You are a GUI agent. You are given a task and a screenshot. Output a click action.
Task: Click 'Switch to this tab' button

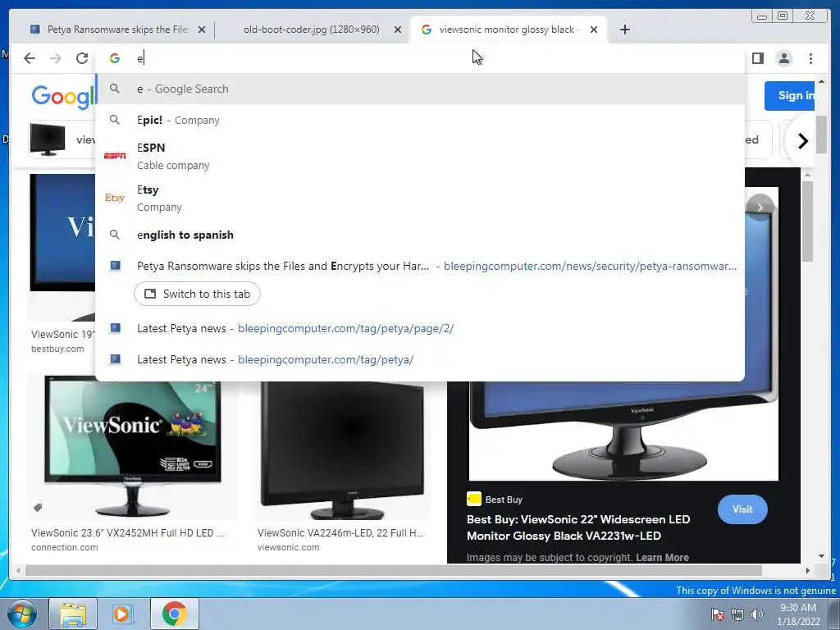tap(197, 294)
